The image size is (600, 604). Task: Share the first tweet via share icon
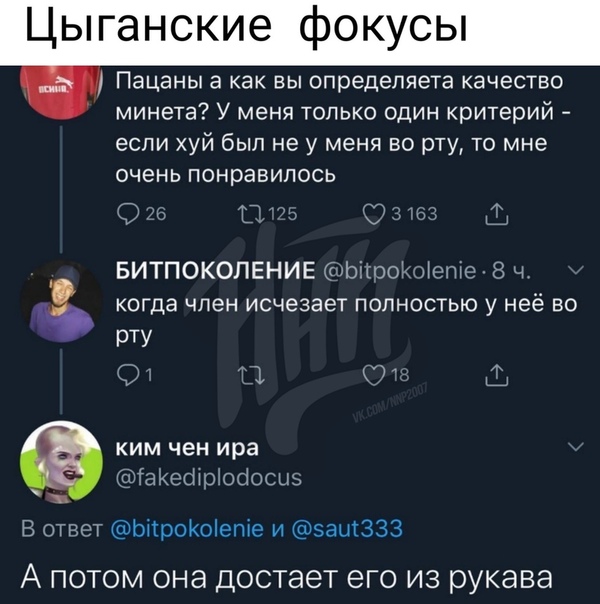tap(497, 214)
